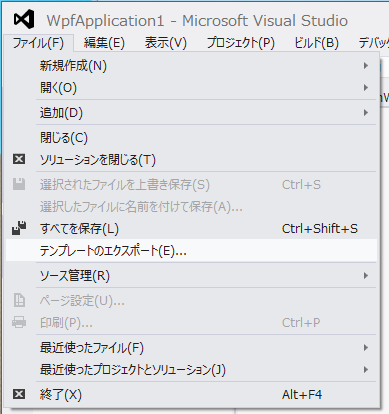Open the 表示(V) menu
This screenshot has width=389, height=414.
click(x=166, y=43)
